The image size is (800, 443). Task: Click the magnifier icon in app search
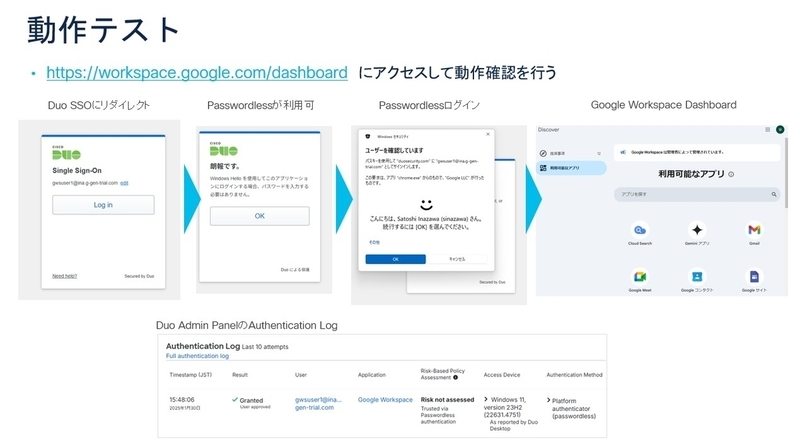pyautogui.click(x=773, y=194)
